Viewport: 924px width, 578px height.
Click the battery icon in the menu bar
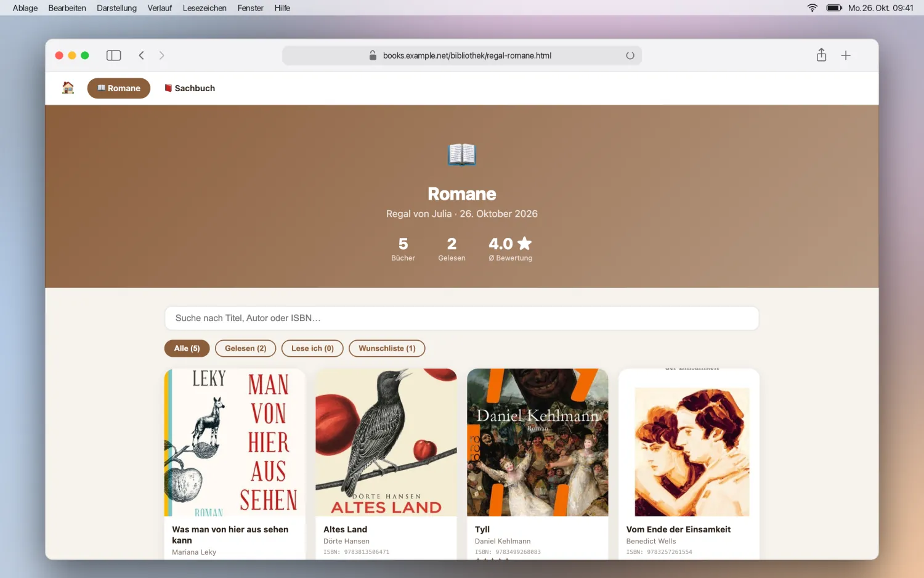834,8
